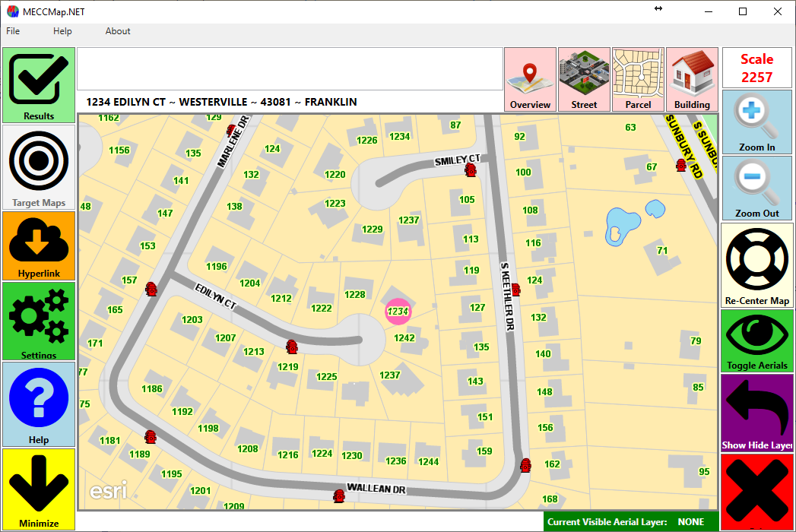
Task: Click the Hyperlink cloud download icon
Action: pyautogui.click(x=39, y=245)
